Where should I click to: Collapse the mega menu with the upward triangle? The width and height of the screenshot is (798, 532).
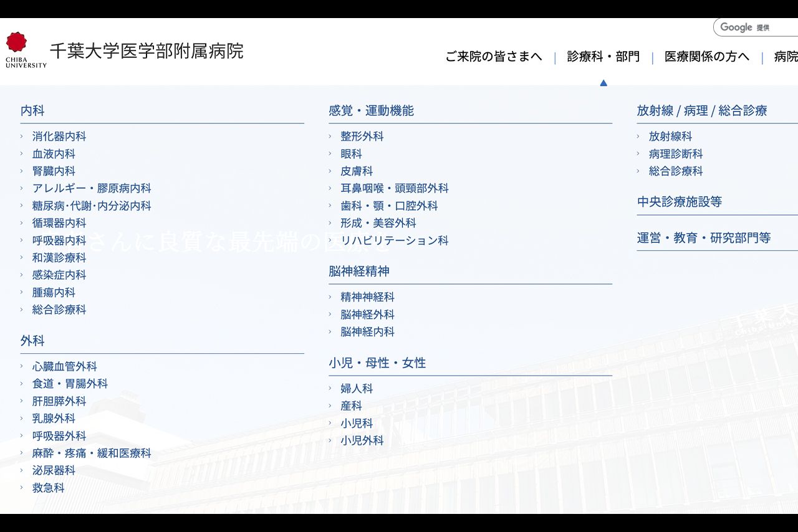pyautogui.click(x=603, y=82)
